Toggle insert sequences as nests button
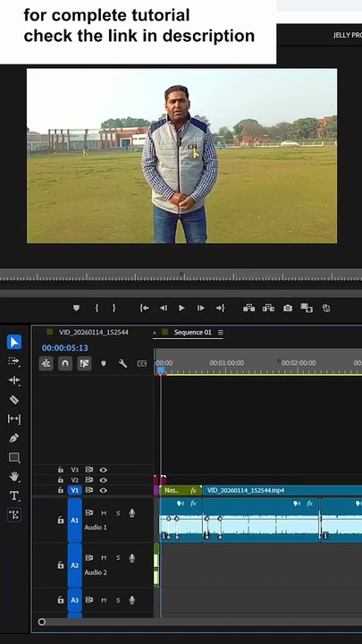Screen dimensions: 362x644 point(46,363)
